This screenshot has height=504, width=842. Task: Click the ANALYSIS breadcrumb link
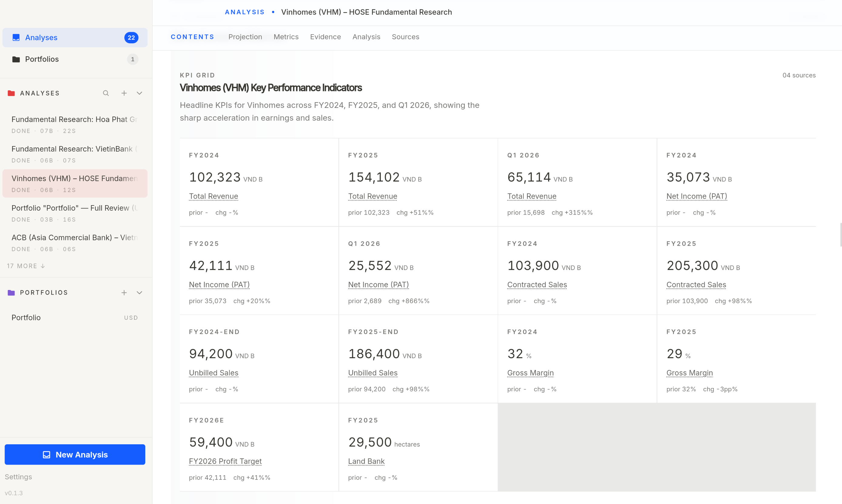click(x=245, y=12)
